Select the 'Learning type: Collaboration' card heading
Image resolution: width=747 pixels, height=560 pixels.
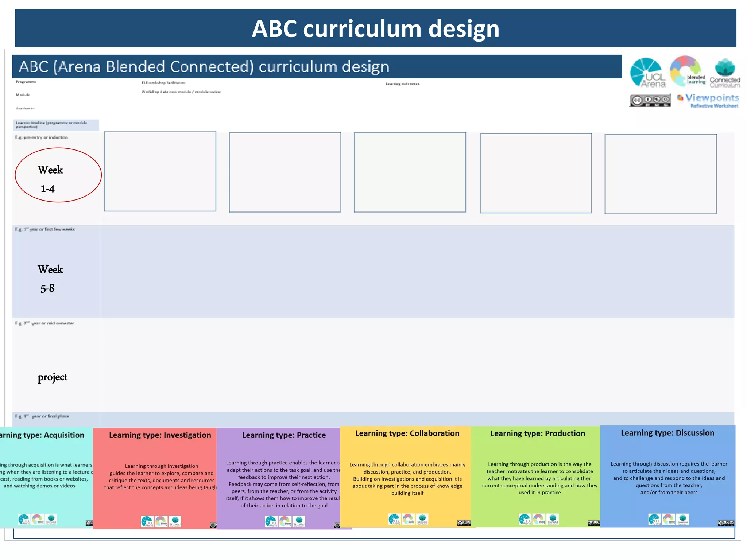coord(407,433)
